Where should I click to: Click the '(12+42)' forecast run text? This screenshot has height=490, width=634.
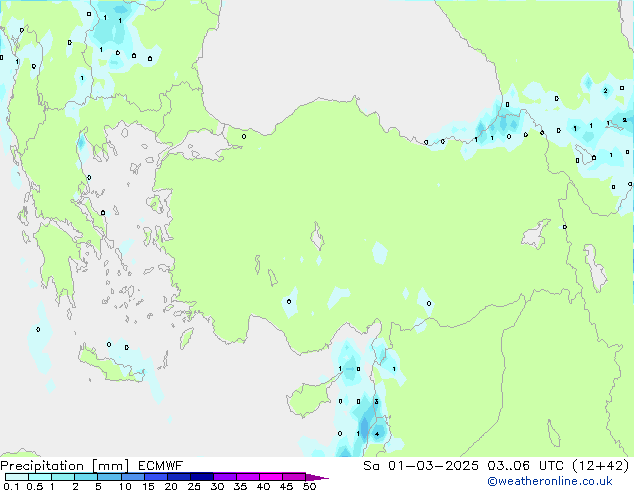click(x=601, y=466)
